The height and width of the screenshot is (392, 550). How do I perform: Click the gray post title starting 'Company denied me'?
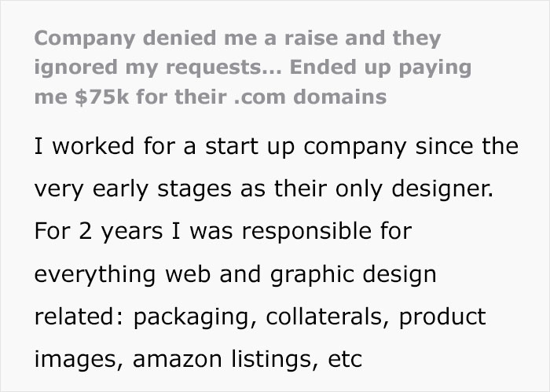coord(237,38)
